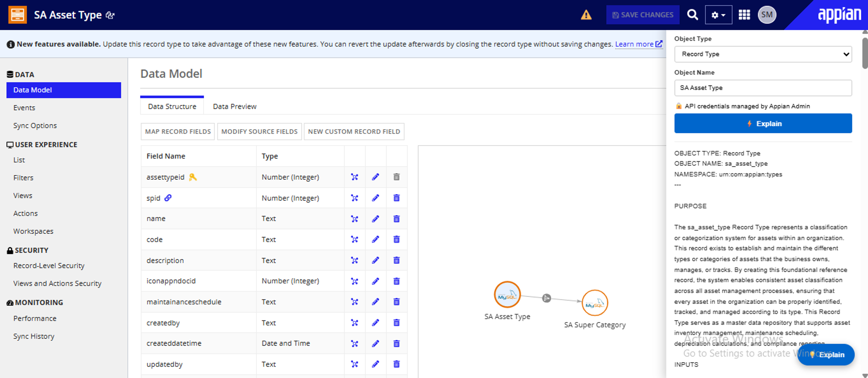868x378 pixels.
Task: Open edit properties icon beside SA Asset Type title
Action: [x=110, y=15]
